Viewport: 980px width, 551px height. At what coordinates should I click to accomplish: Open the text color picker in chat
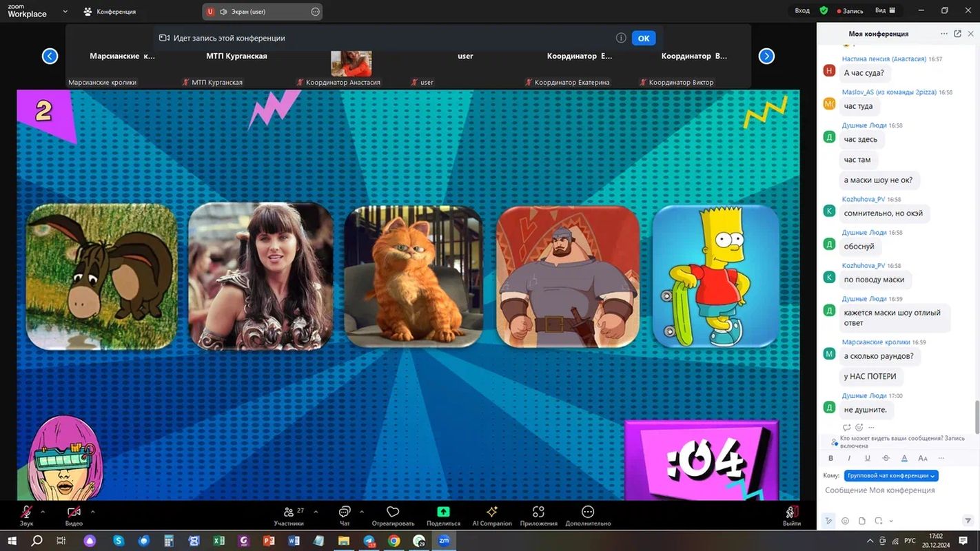(x=904, y=458)
